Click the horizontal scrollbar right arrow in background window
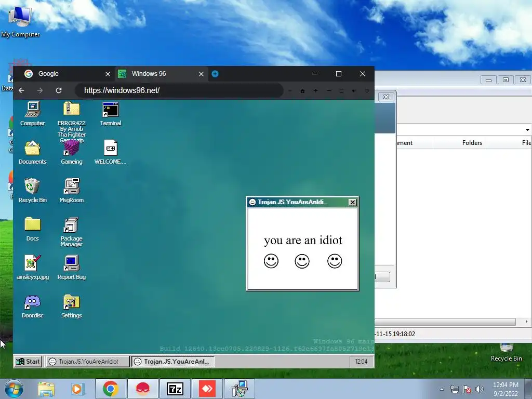Screen dimensions: 532x399 click(x=526, y=322)
